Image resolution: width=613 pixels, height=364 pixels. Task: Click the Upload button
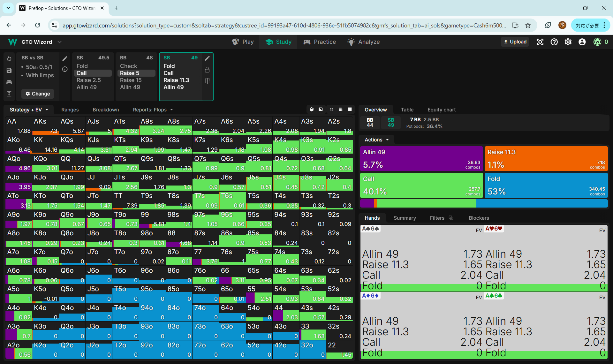(515, 42)
